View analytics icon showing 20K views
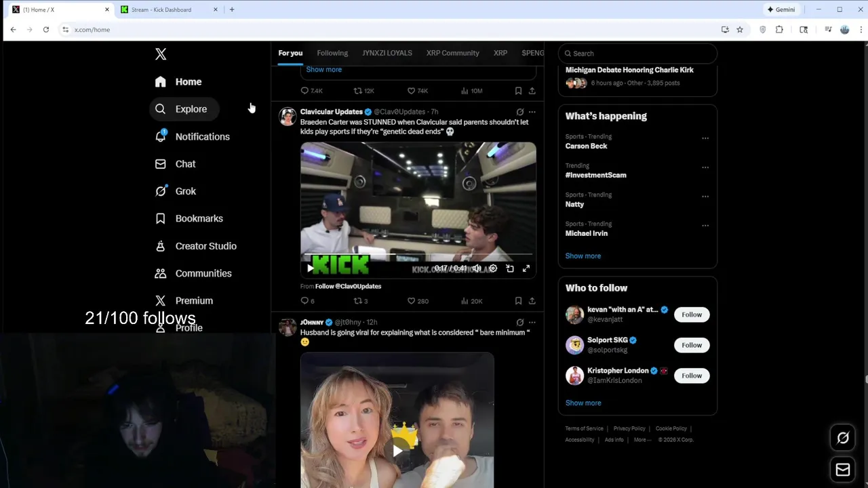The height and width of the screenshot is (488, 868). [465, 301]
